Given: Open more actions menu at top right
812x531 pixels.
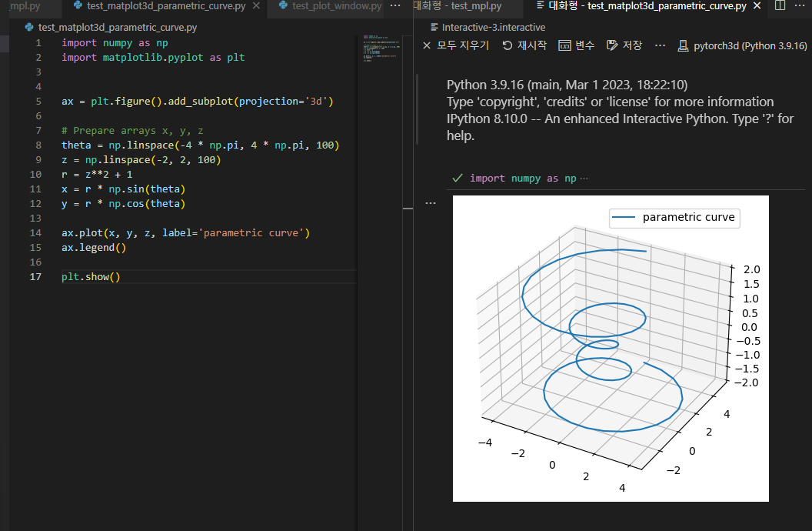Looking at the screenshot, I should (x=800, y=5).
